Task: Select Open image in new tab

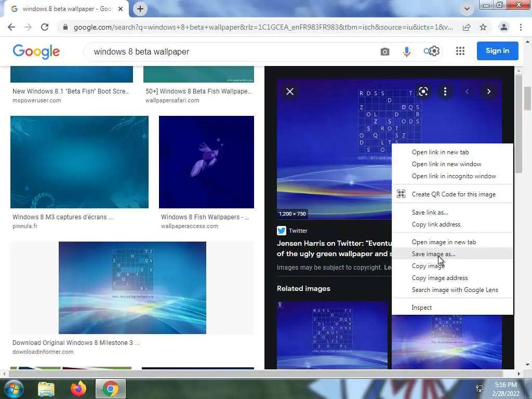Action: pos(453,242)
